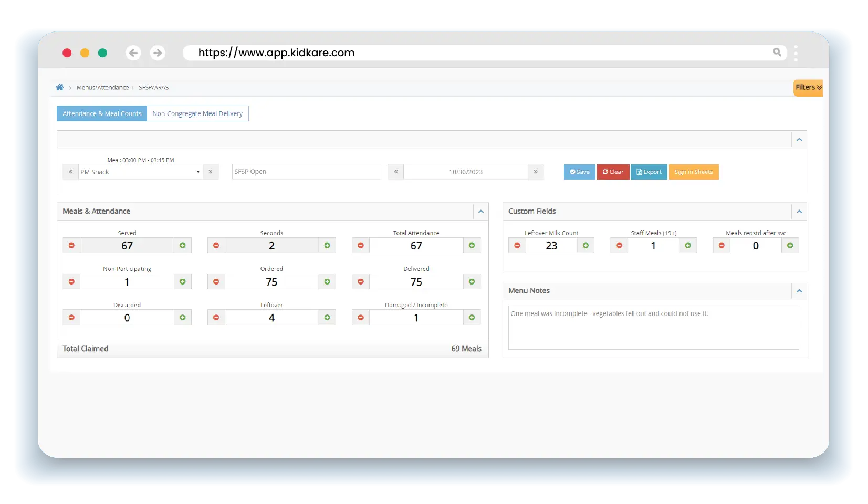Collapse the Meals & Attendance panel
This screenshot has height=504, width=868.
[481, 212]
